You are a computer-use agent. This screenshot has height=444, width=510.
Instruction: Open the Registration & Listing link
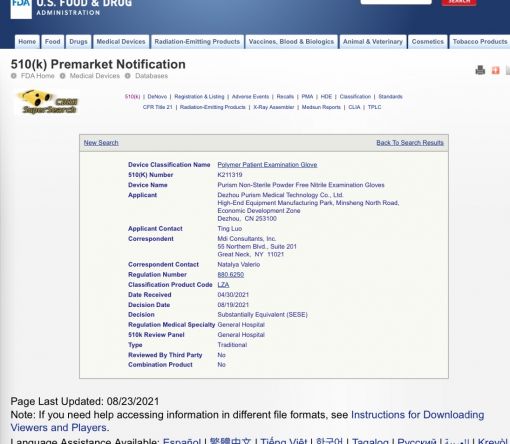(199, 97)
